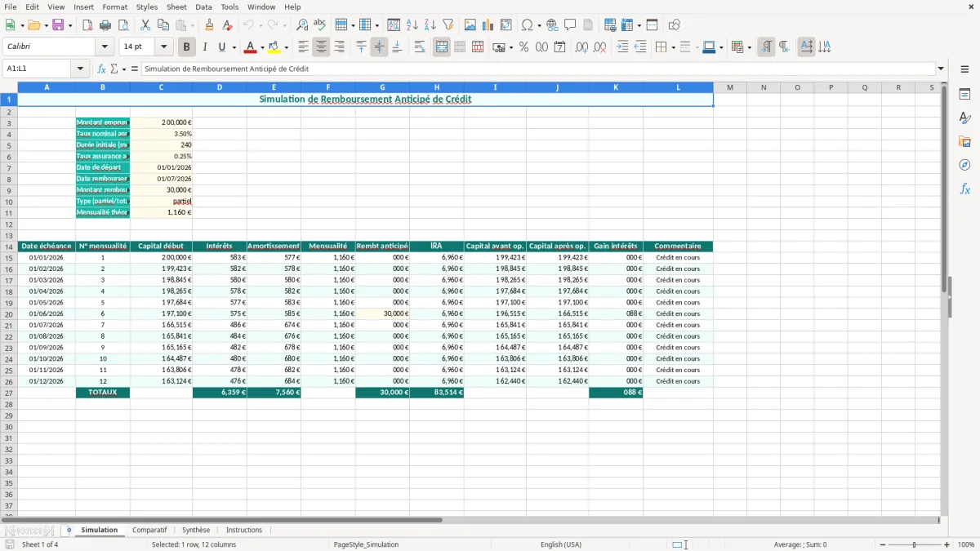Insert a comment bubble icon
The height and width of the screenshot is (551, 980).
[570, 25]
